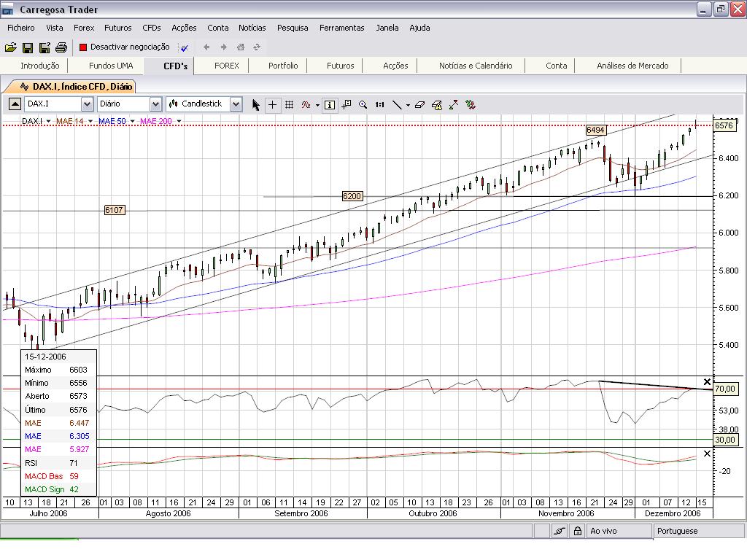Switch to the Conta tab
This screenshot has width=747, height=560.
click(556, 66)
